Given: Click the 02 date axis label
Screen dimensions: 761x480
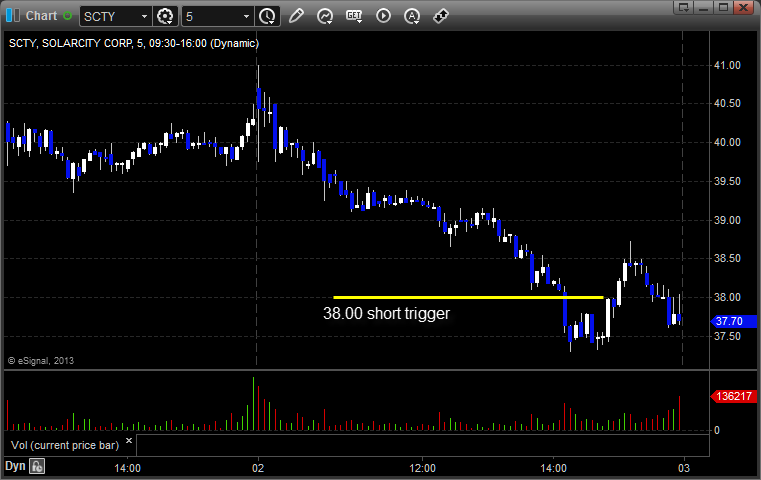Looking at the screenshot, I should click(258, 468).
